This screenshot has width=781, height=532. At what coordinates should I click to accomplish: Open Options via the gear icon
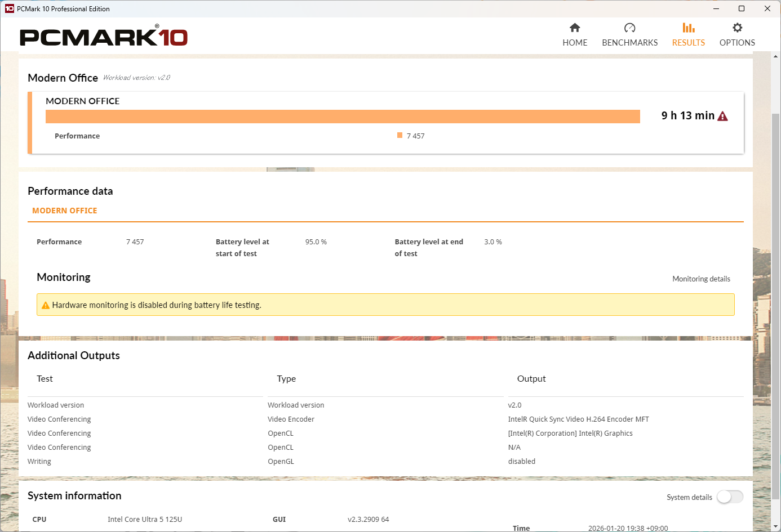pyautogui.click(x=737, y=28)
